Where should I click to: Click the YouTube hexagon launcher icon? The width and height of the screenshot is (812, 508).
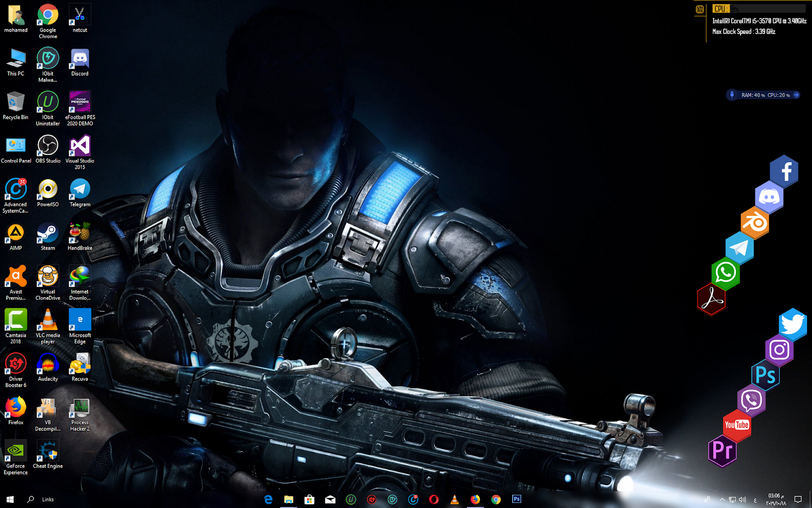pyautogui.click(x=737, y=425)
